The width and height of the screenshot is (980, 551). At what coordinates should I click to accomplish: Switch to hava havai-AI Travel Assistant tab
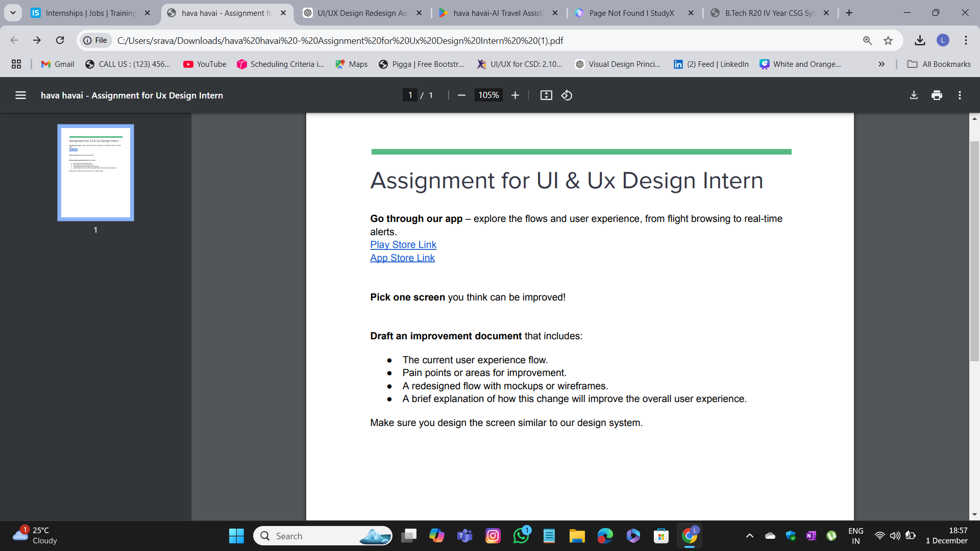pos(499,13)
